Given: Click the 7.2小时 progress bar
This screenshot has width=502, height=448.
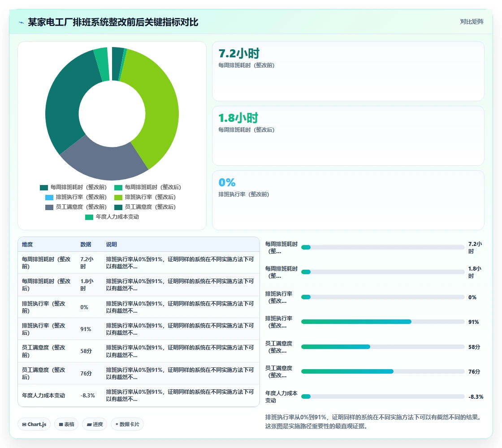Looking at the screenshot, I should pos(383,247).
